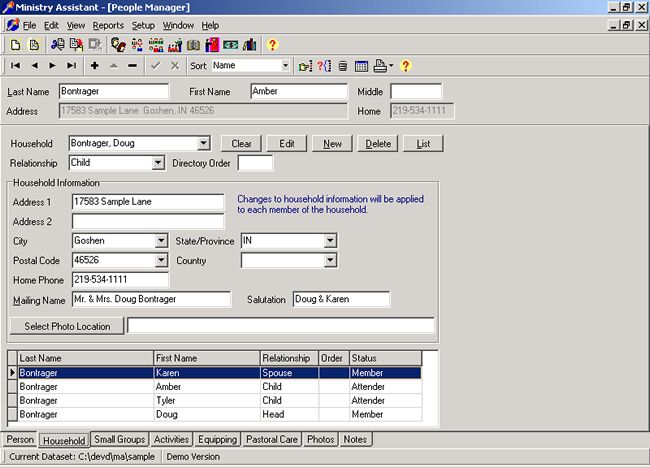This screenshot has height=468, width=650.
Task: Click the attendance chart with people icon
Action: [x=175, y=45]
